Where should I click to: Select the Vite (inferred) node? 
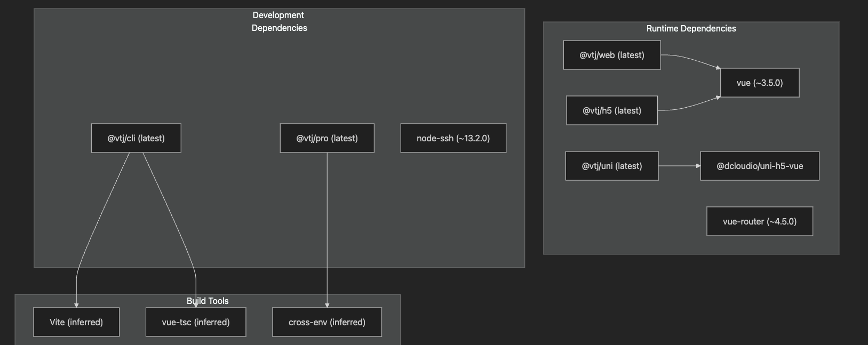76,322
